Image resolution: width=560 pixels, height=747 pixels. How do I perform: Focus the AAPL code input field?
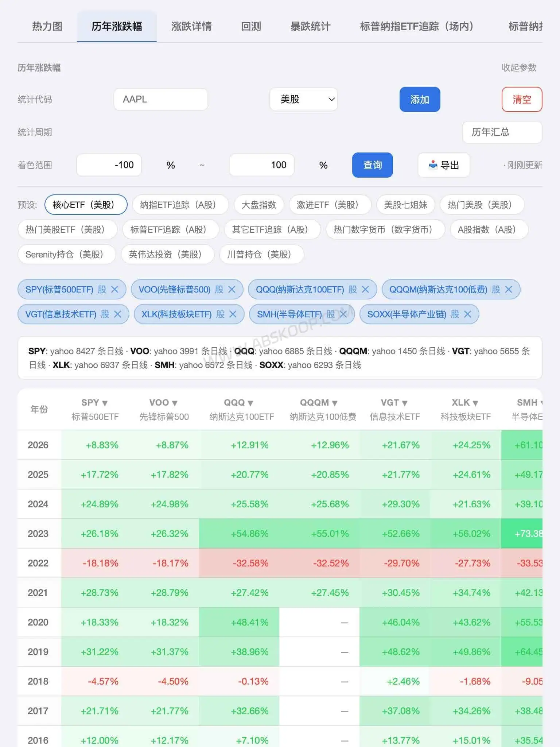161,99
